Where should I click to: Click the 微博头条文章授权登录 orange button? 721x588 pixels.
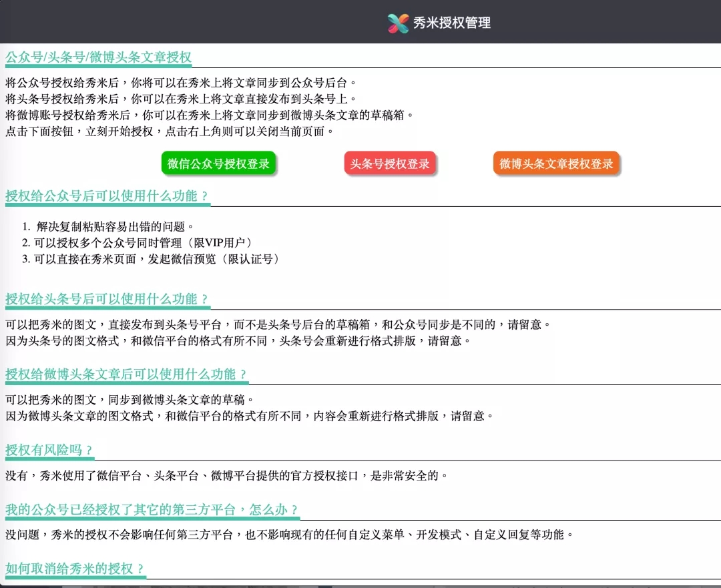557,162
